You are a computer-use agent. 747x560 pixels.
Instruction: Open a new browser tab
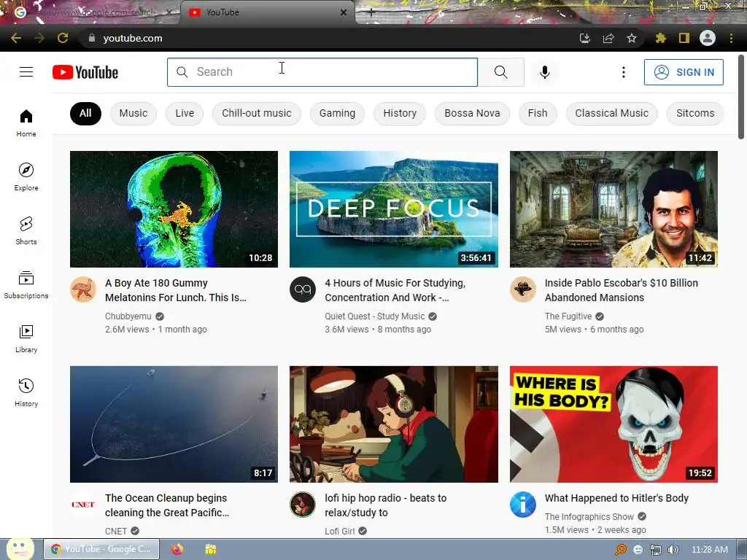(x=371, y=12)
